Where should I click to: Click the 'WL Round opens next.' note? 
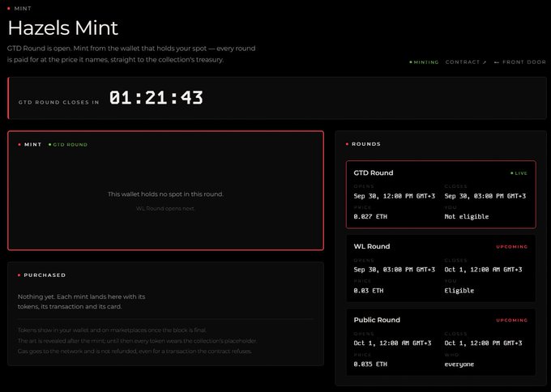(165, 209)
